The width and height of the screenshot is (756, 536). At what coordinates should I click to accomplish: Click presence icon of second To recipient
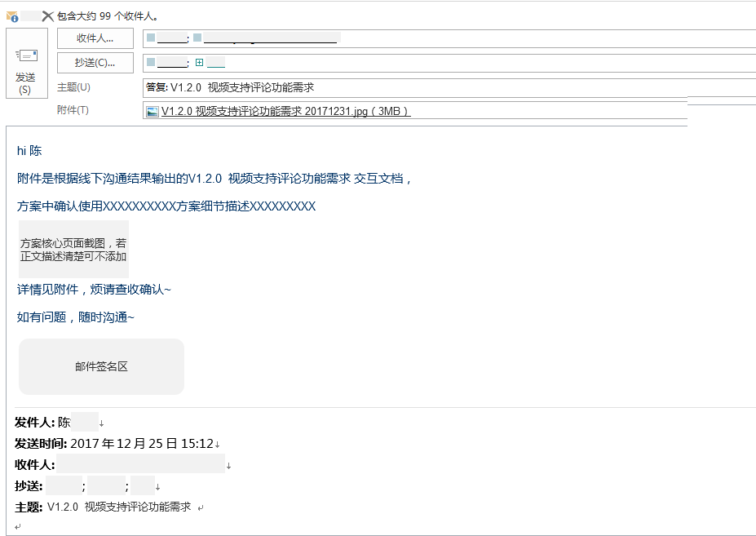[x=197, y=38]
